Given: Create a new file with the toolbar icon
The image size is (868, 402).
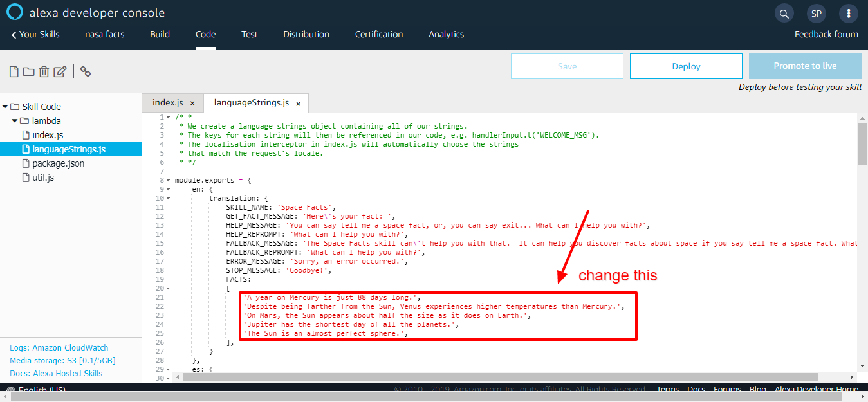Looking at the screenshot, I should tap(14, 71).
